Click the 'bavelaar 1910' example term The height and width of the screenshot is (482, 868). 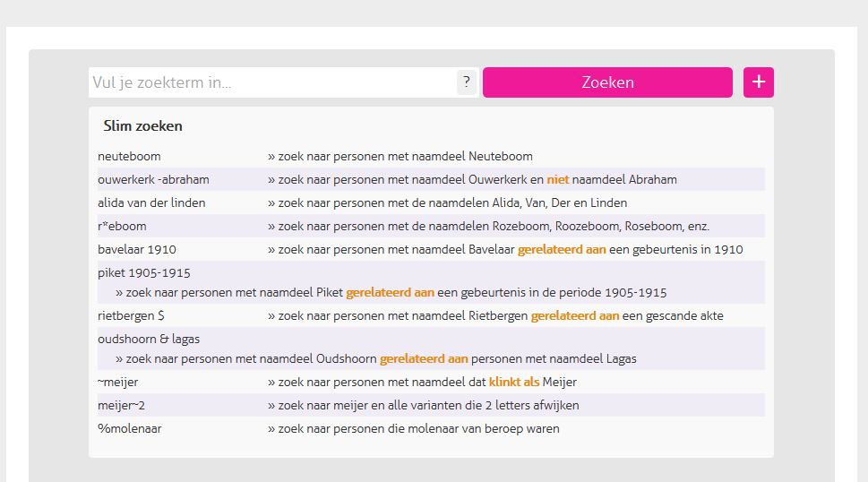point(137,249)
